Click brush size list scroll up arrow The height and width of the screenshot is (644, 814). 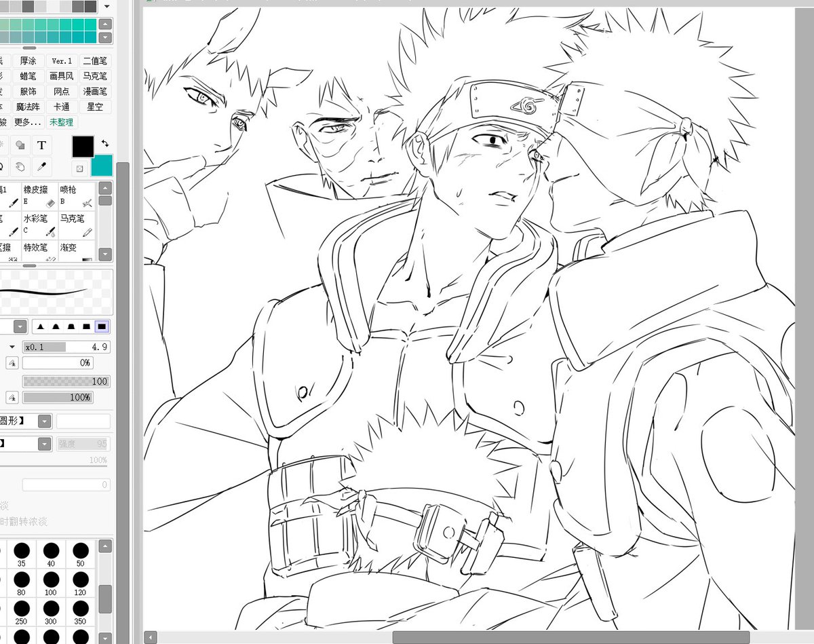105,547
